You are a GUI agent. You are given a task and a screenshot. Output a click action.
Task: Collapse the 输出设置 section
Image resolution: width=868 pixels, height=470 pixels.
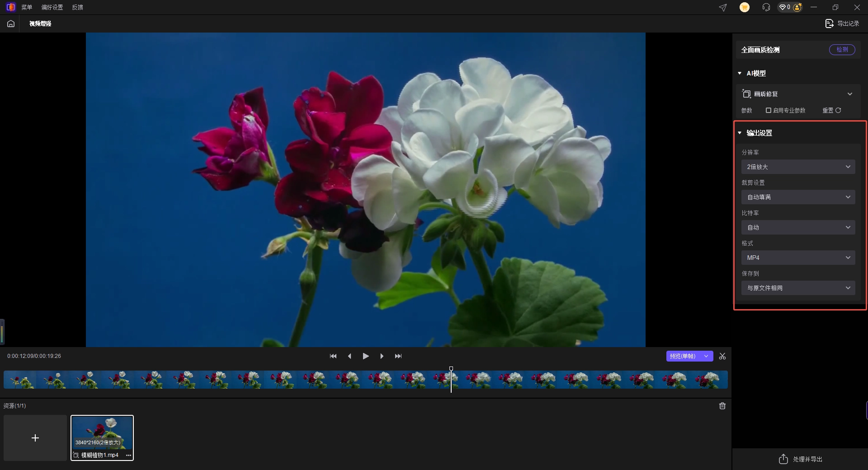740,133
